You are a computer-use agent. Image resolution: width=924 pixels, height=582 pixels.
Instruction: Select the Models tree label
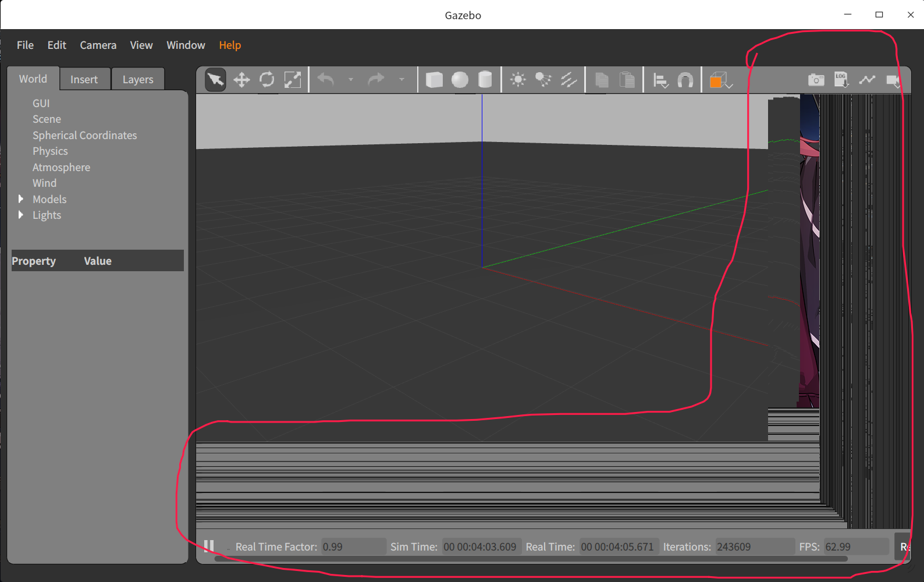tap(49, 199)
